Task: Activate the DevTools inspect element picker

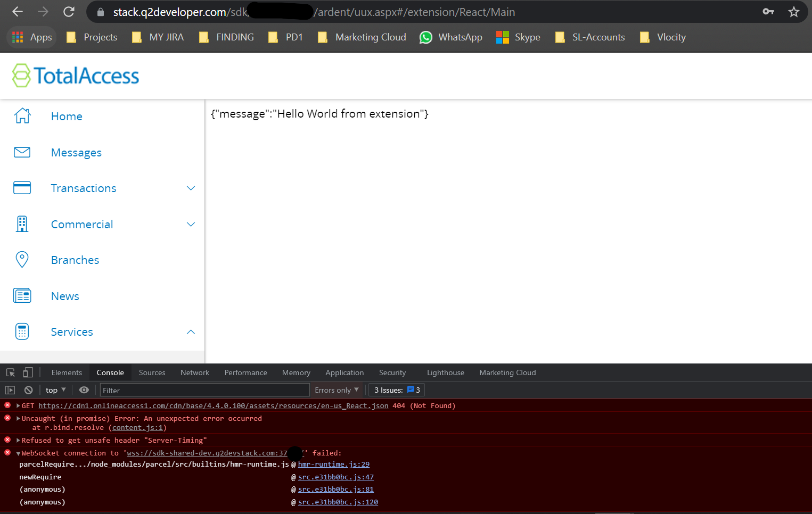Action: pos(11,372)
